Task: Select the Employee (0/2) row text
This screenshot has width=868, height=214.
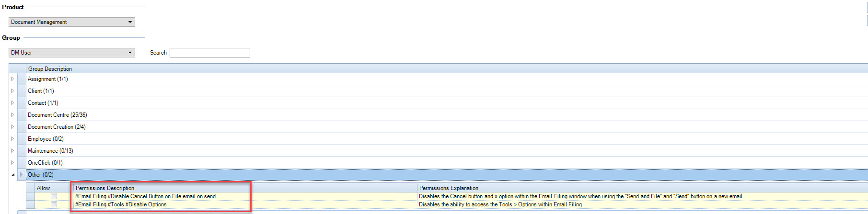Action: (46, 139)
